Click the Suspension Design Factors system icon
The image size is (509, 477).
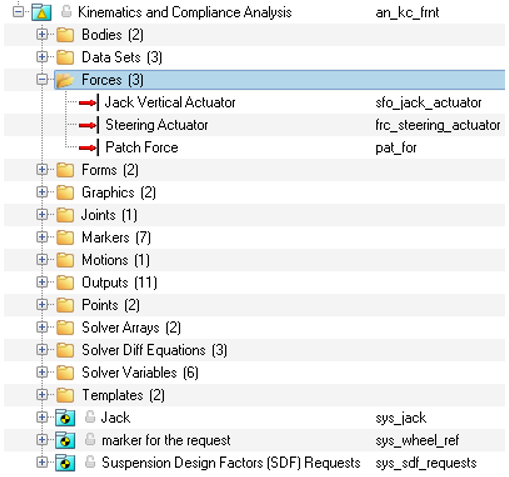65,463
